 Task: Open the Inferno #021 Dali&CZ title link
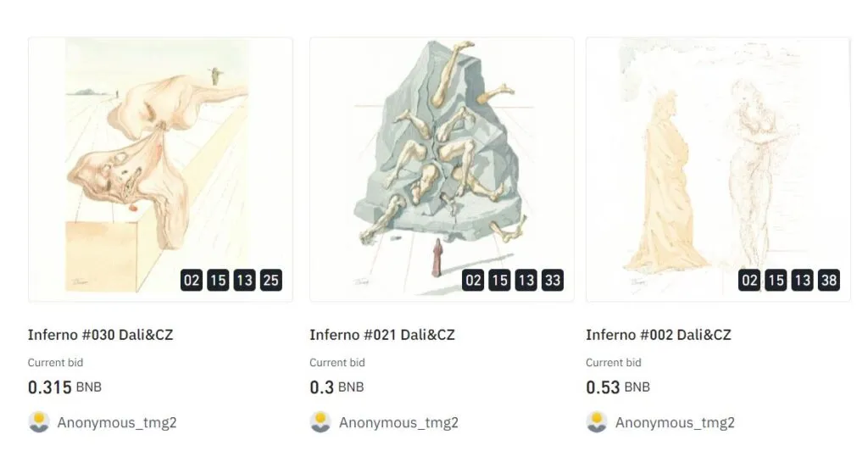pyautogui.click(x=382, y=335)
